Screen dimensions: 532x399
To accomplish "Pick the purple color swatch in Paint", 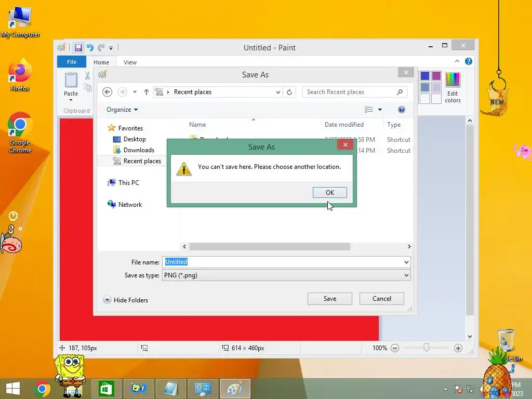I will (x=436, y=76).
